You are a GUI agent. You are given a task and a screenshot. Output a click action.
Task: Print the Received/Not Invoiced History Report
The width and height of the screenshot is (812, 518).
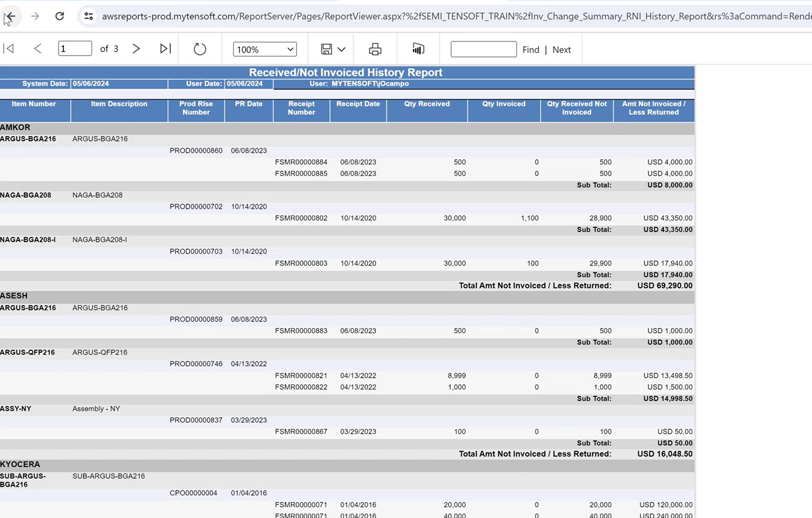375,49
